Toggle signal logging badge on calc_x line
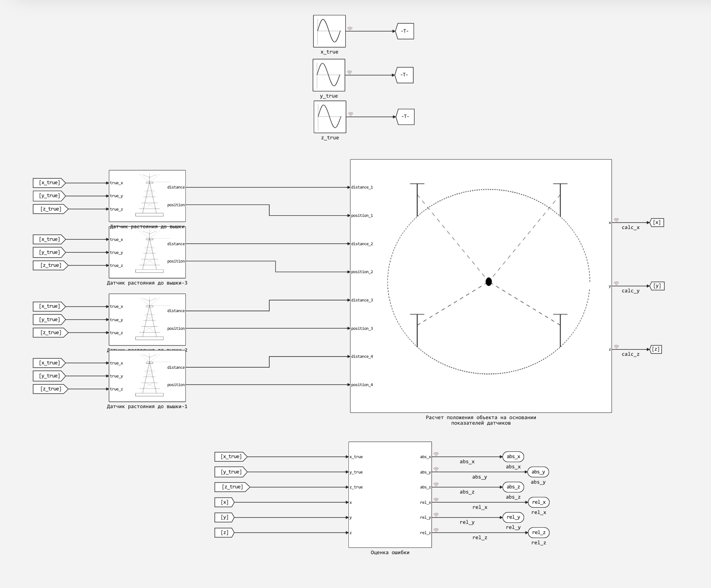Image resolution: width=711 pixels, height=588 pixels. click(617, 220)
